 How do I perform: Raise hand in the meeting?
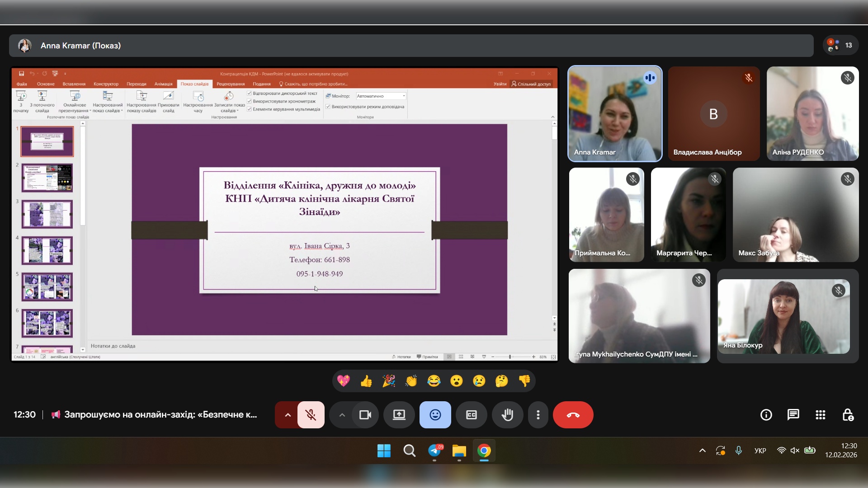[507, 415]
